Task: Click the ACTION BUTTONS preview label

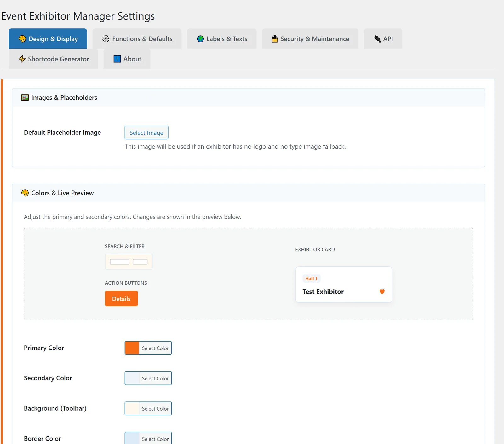Action: tap(126, 283)
